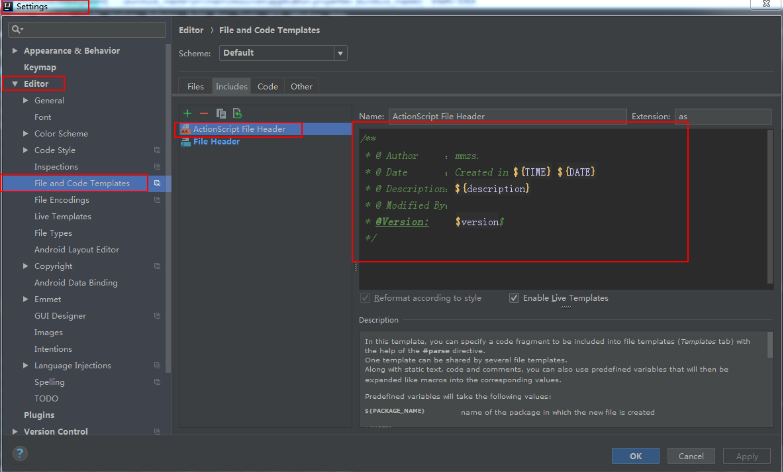Click the OK button
The height and width of the screenshot is (472, 783).
pos(636,456)
